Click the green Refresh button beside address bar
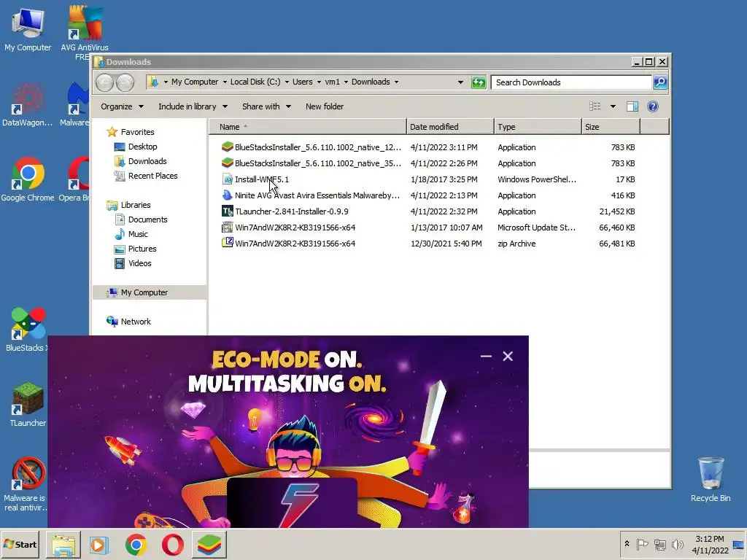The width and height of the screenshot is (747, 560). (479, 82)
